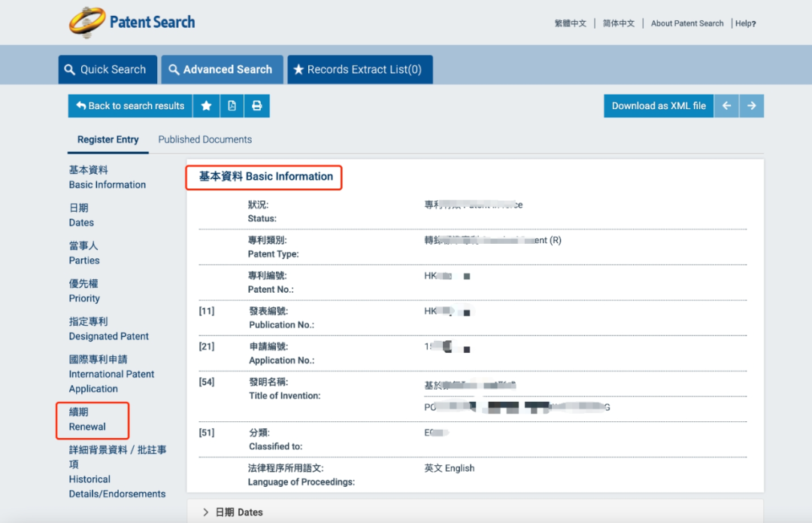Switch language to 简体中文
The height and width of the screenshot is (523, 812).
click(x=618, y=23)
